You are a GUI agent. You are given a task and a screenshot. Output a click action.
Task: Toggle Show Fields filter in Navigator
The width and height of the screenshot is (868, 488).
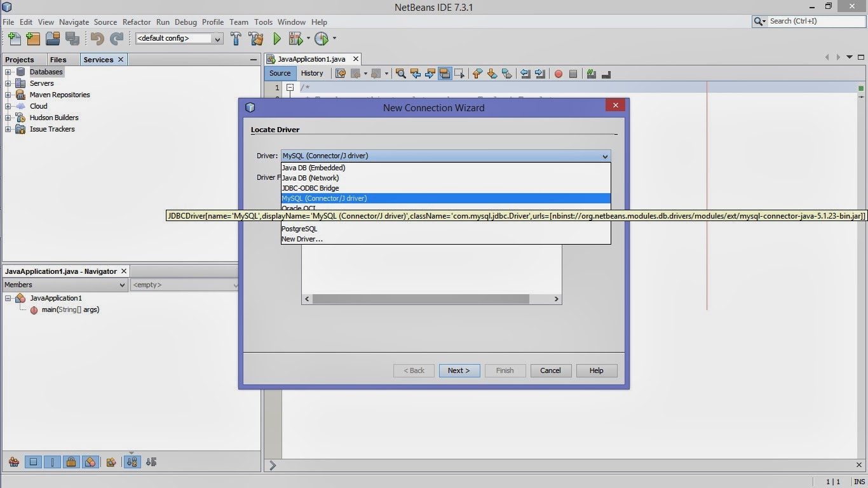click(x=33, y=462)
